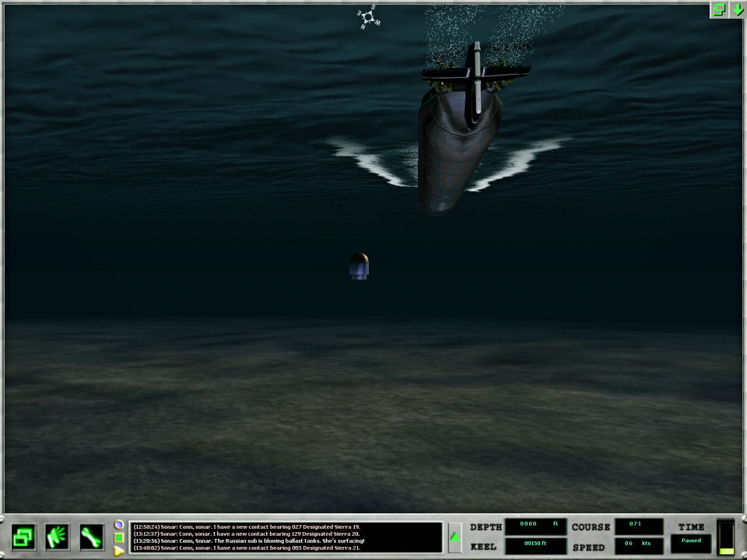
Task: Click the small green square message filter
Action: point(119,537)
